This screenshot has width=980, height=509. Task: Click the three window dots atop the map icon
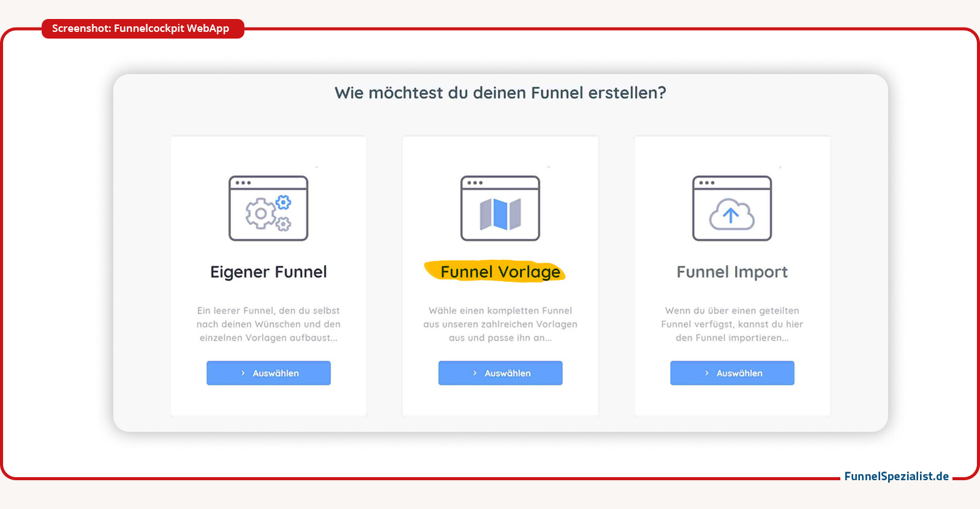tap(475, 183)
